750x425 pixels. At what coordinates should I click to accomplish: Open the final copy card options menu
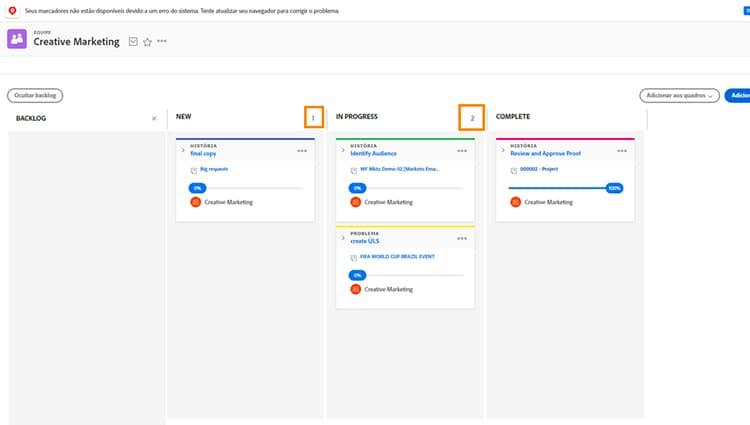coord(302,151)
